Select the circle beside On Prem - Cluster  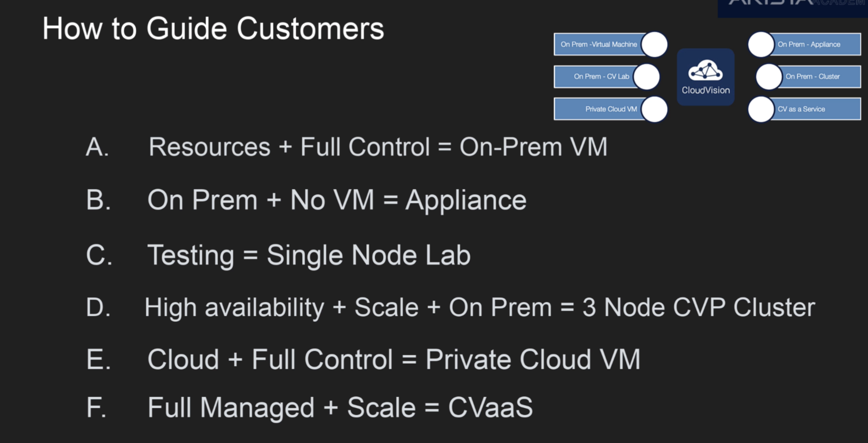click(769, 77)
